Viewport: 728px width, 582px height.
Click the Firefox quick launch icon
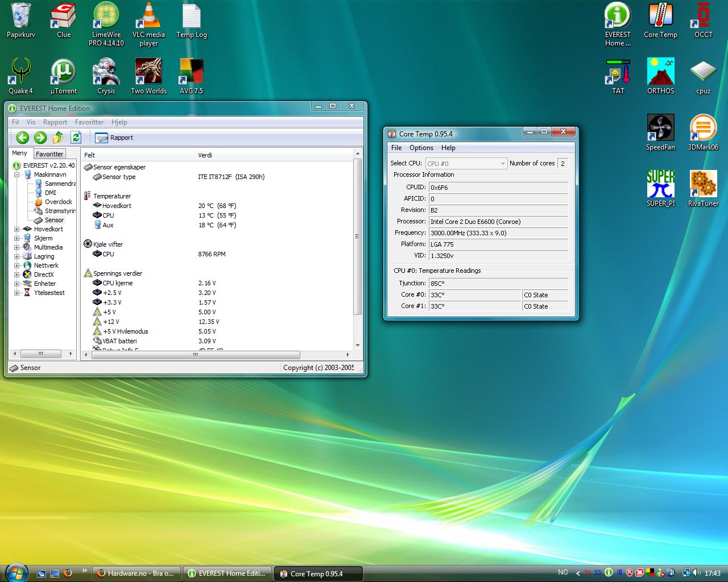tap(68, 573)
